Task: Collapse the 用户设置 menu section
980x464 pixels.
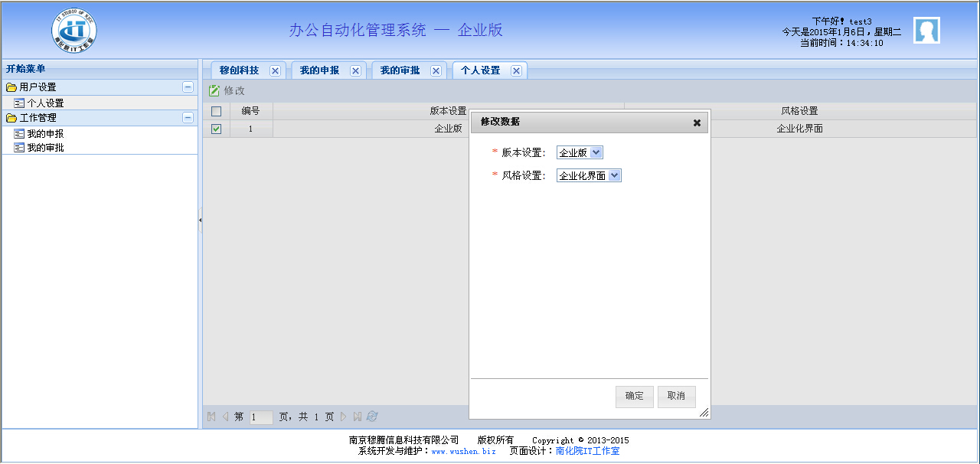Action: [x=188, y=87]
